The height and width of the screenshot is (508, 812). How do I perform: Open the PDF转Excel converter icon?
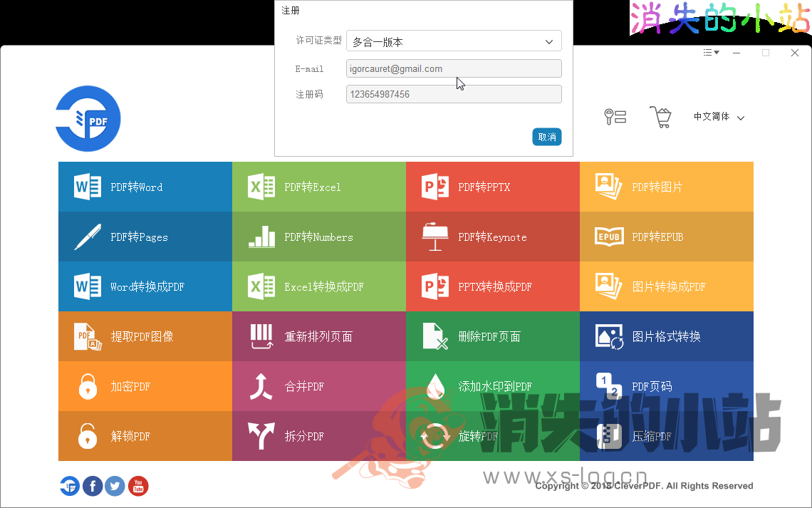tap(261, 187)
